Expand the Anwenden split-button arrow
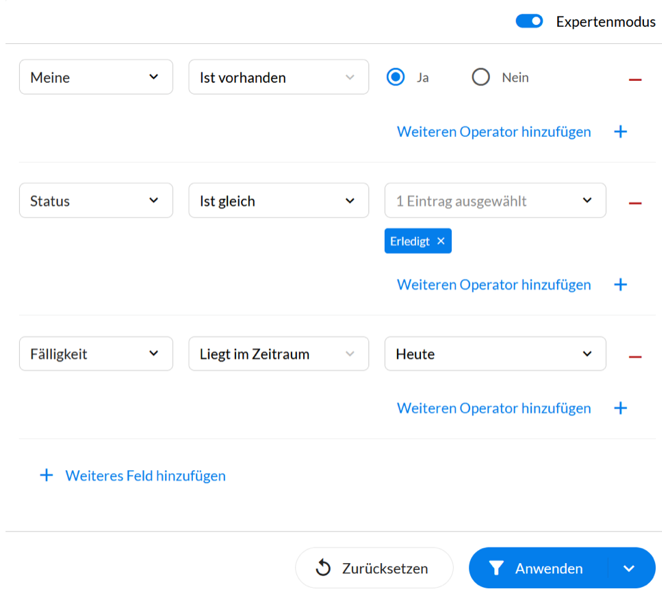This screenshot has width=662, height=592. pyautogui.click(x=629, y=568)
